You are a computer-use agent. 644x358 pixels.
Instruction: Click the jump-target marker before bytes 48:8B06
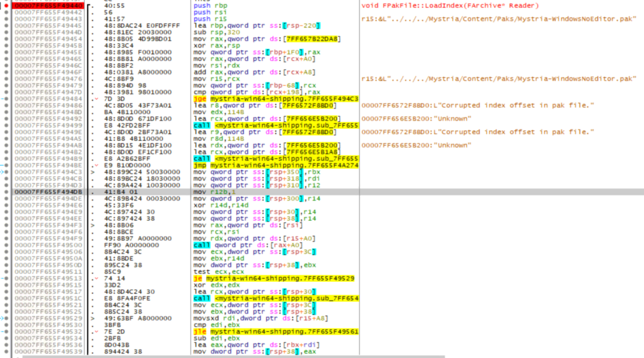pos(93,226)
